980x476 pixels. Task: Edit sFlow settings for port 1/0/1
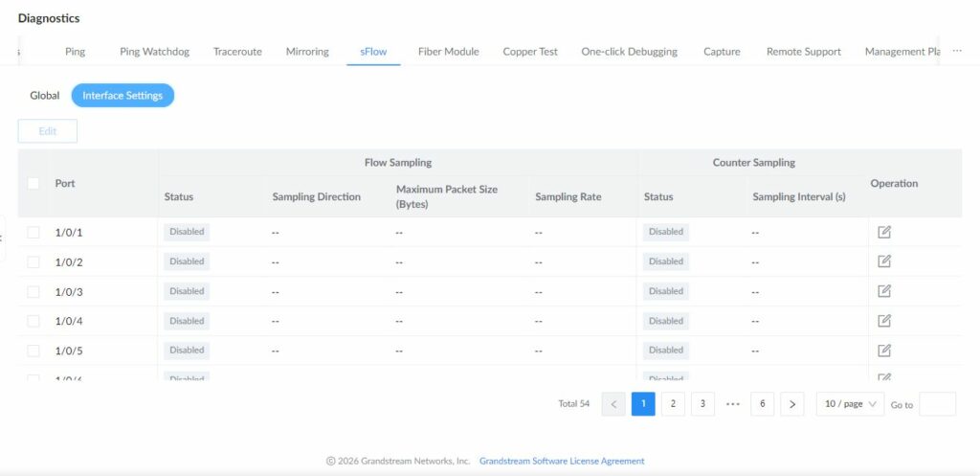[883, 232]
